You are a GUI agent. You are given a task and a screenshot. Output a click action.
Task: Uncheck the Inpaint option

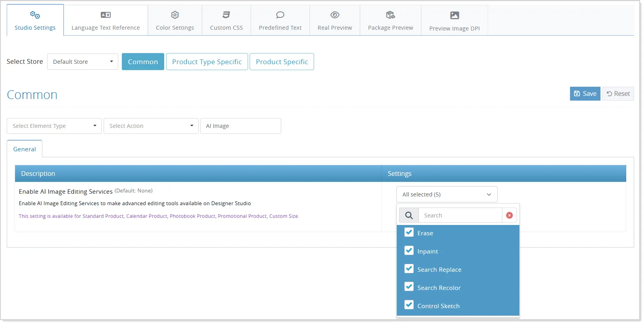[409, 251]
